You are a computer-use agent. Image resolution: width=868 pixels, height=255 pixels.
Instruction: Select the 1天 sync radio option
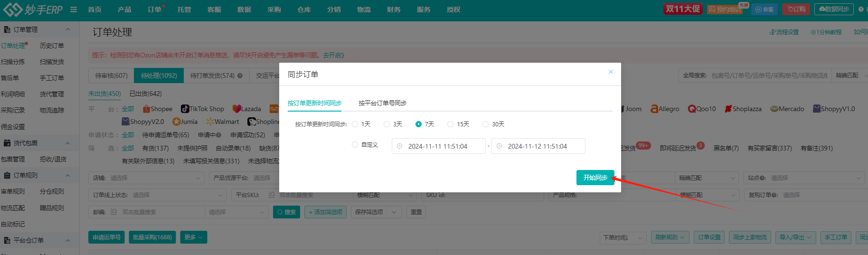(355, 124)
